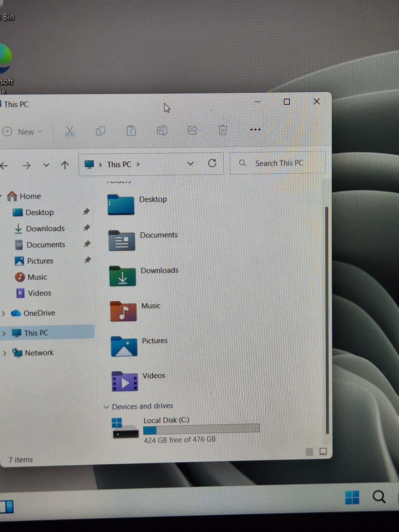Go forward with the right arrow
The width and height of the screenshot is (399, 532).
click(27, 165)
